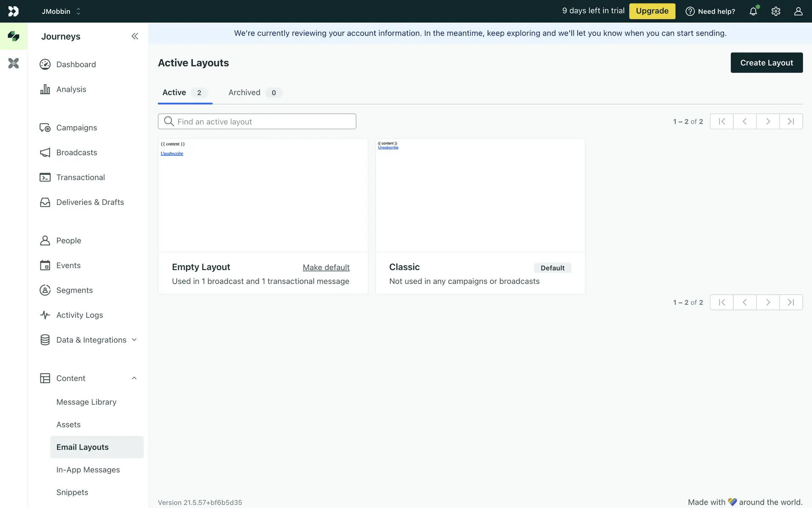Open the JMobbin workspace switcher
Viewport: 812px width, 508px height.
(x=61, y=11)
